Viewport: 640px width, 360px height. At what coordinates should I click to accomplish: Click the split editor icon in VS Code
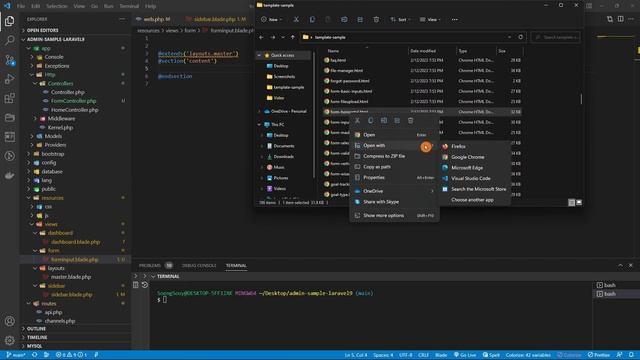coord(620,19)
